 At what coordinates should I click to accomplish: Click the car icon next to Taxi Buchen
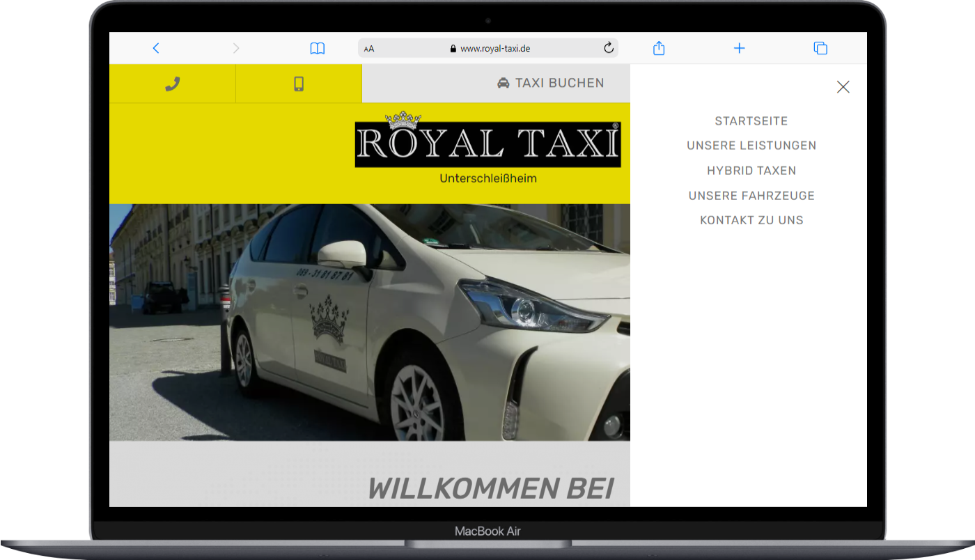(x=504, y=84)
